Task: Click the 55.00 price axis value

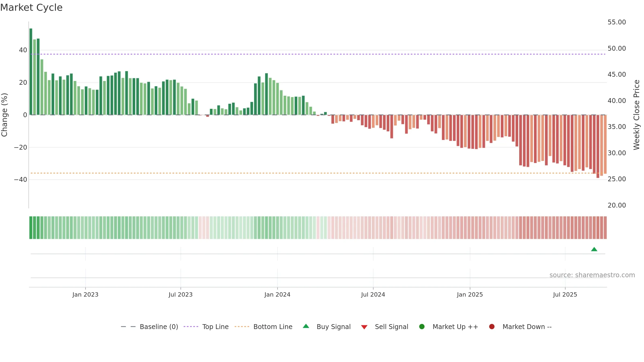Action: point(617,22)
